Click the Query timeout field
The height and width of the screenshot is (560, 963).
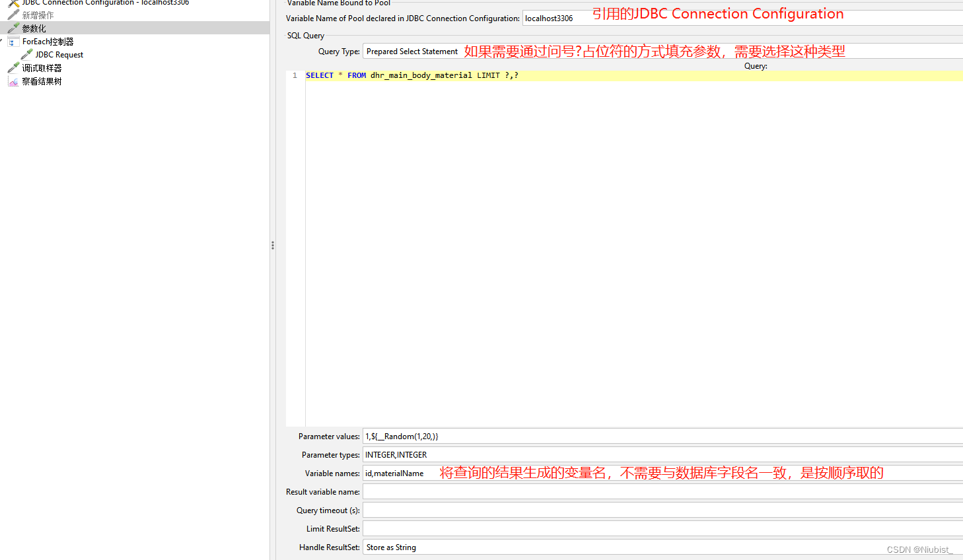pyautogui.click(x=662, y=510)
